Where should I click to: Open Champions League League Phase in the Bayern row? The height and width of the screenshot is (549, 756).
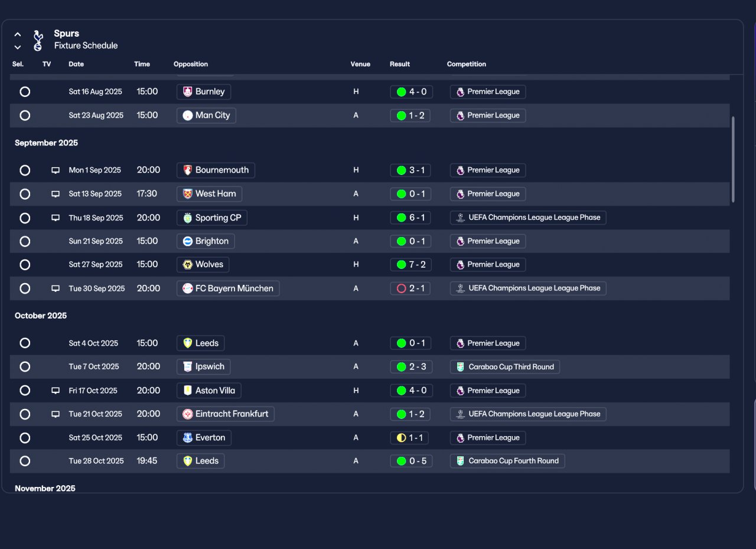(x=528, y=288)
